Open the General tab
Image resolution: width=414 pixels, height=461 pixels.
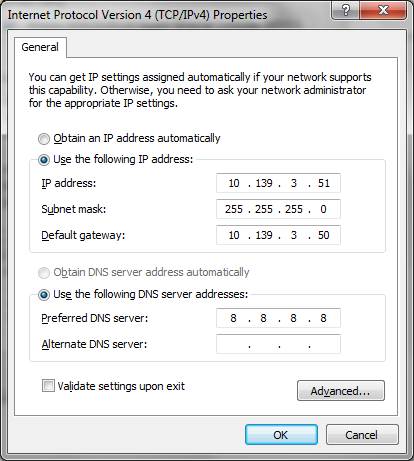pos(40,47)
